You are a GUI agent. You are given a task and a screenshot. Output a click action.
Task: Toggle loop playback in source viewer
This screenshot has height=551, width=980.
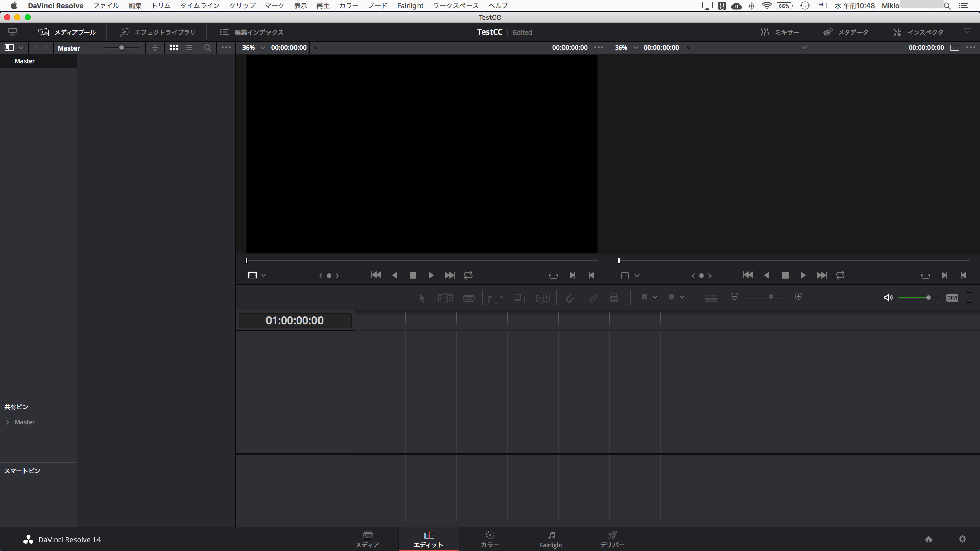point(468,275)
